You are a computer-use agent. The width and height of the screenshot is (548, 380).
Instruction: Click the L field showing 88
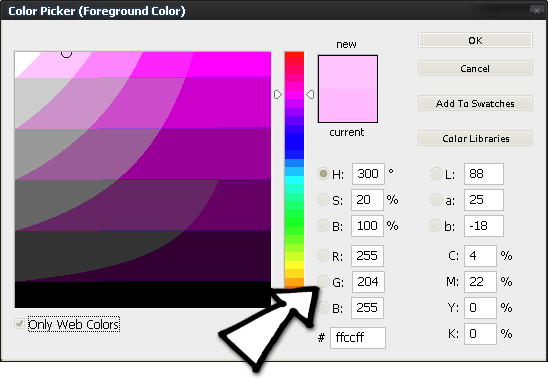click(484, 174)
